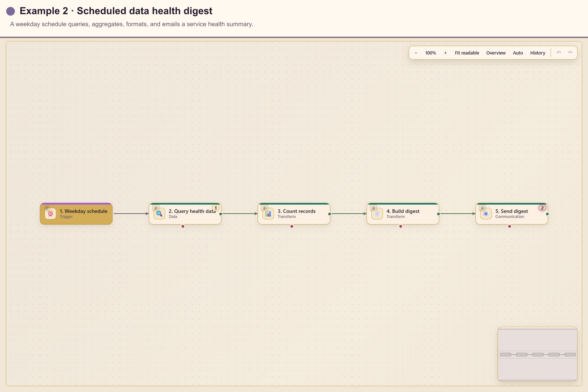The image size is (588, 392).
Task: Click green output port of Send digest
Action: point(547,214)
